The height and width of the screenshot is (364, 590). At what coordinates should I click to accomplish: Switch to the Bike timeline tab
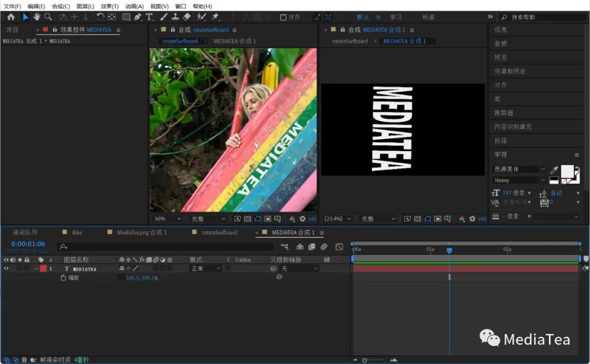coord(77,232)
